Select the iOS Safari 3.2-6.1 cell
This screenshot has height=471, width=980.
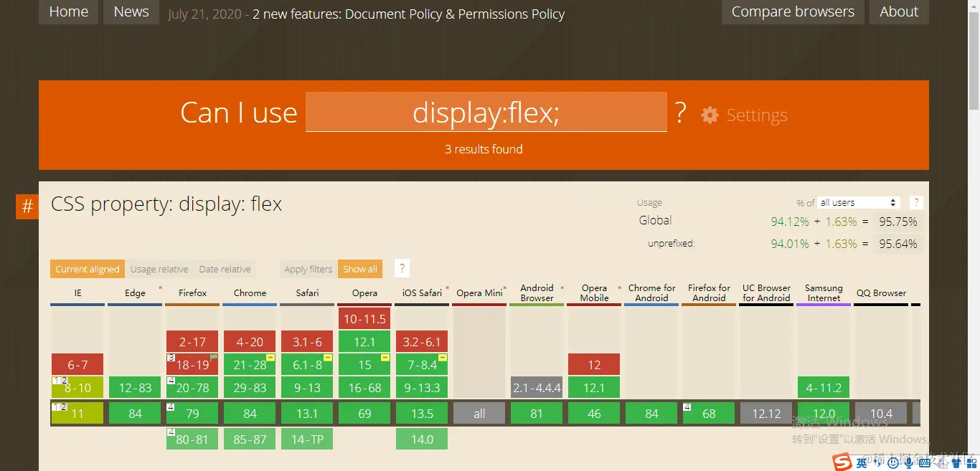point(422,341)
